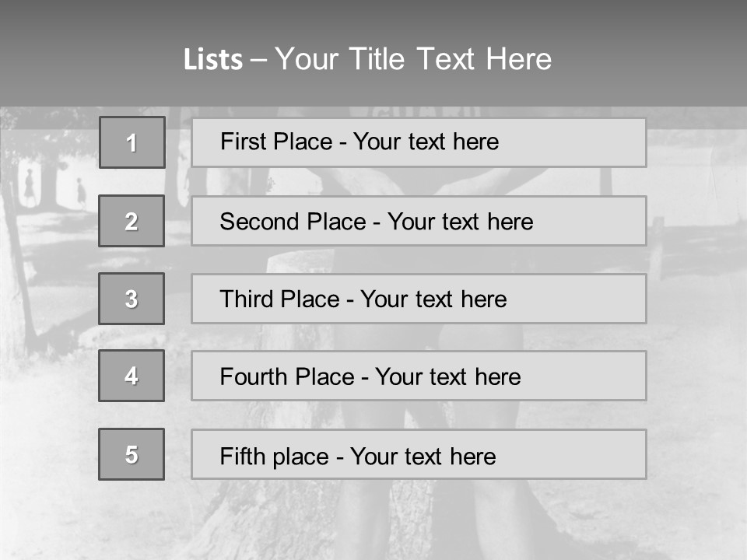Image resolution: width=747 pixels, height=560 pixels.
Task: Select the number 1 box
Action: 132,142
